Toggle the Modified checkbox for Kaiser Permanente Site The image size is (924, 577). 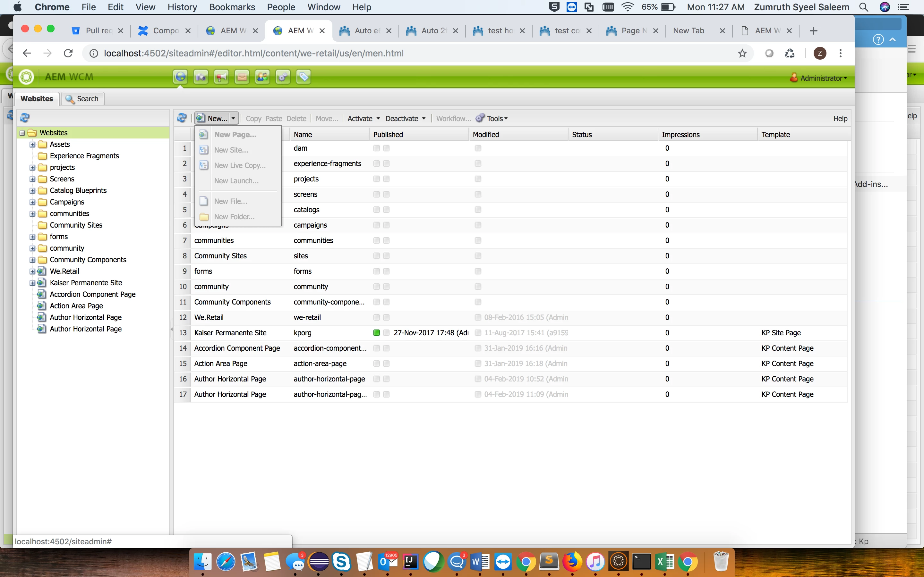(x=478, y=333)
